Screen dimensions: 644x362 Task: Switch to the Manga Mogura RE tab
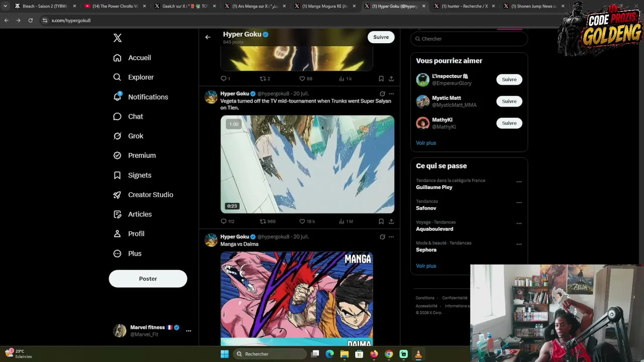[325, 6]
